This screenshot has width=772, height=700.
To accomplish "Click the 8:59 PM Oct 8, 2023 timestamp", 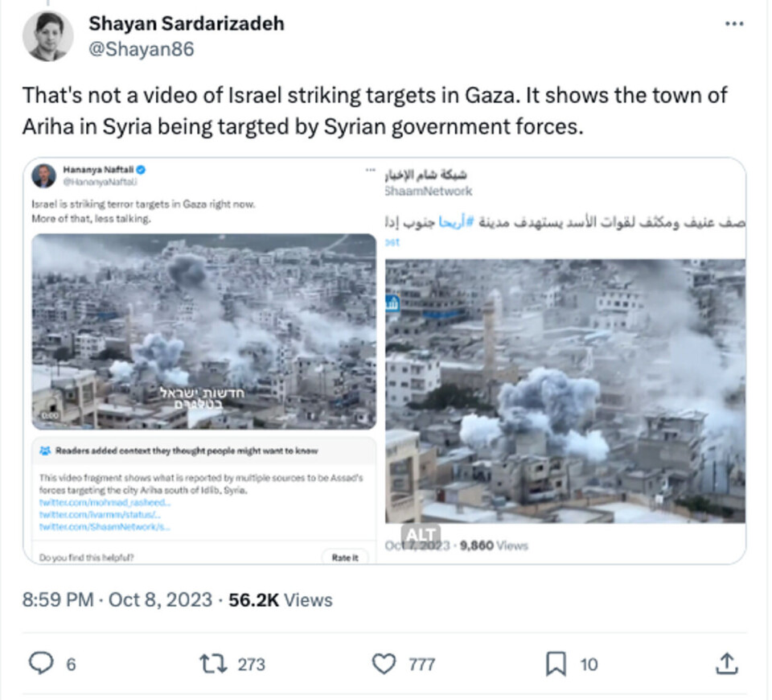I will click(x=117, y=600).
